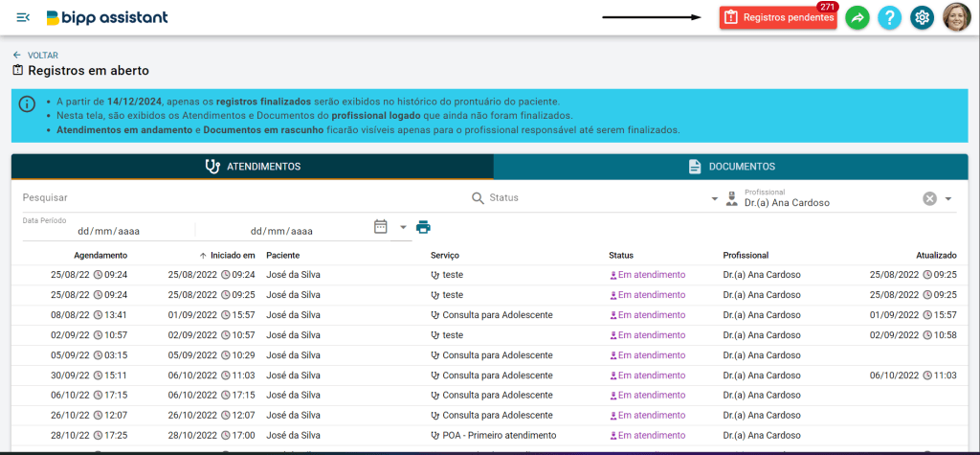The height and width of the screenshot is (455, 980).
Task: Print the open records list
Action: (424, 227)
